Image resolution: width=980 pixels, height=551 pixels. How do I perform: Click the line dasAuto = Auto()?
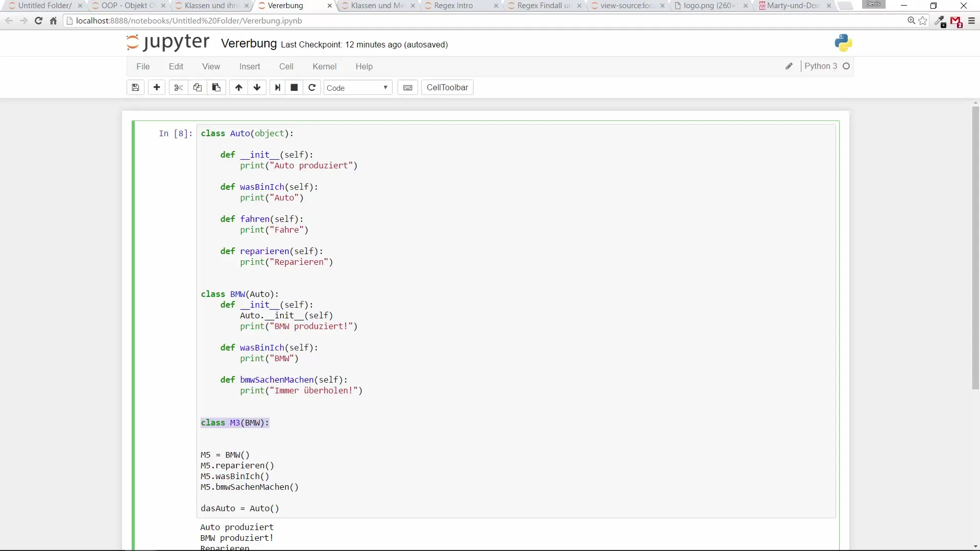[x=240, y=508]
